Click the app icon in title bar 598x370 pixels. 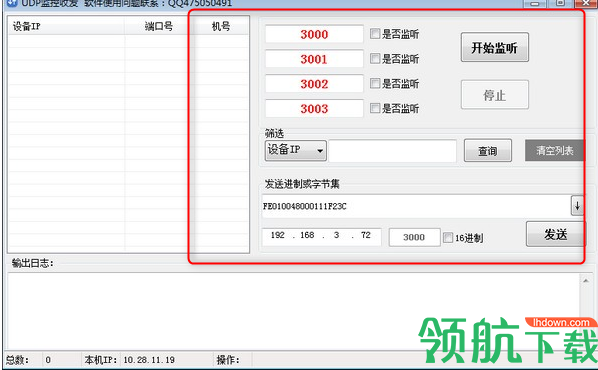(12, 3)
